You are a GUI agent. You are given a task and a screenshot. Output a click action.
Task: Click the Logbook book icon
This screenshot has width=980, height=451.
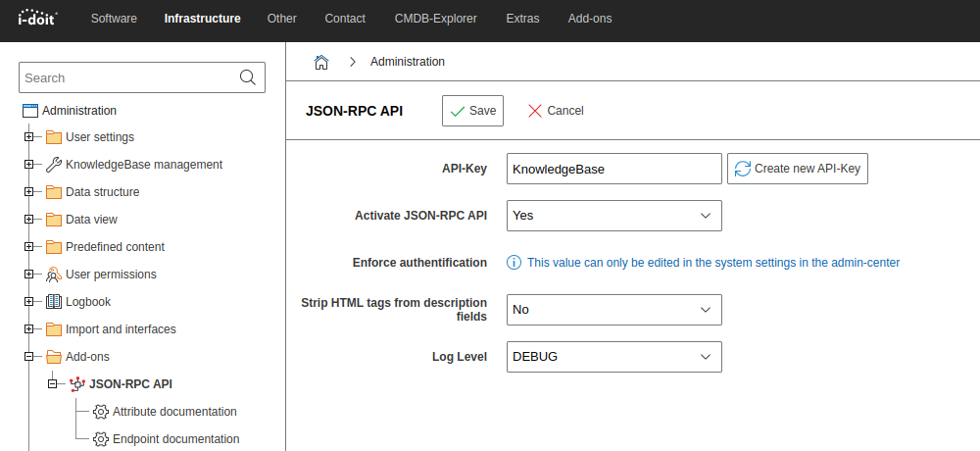[x=54, y=302]
